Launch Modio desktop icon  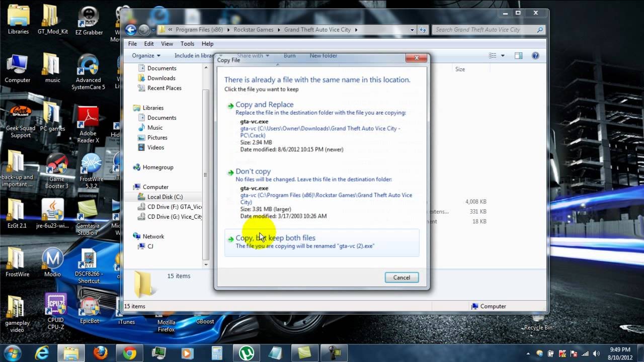click(x=52, y=262)
